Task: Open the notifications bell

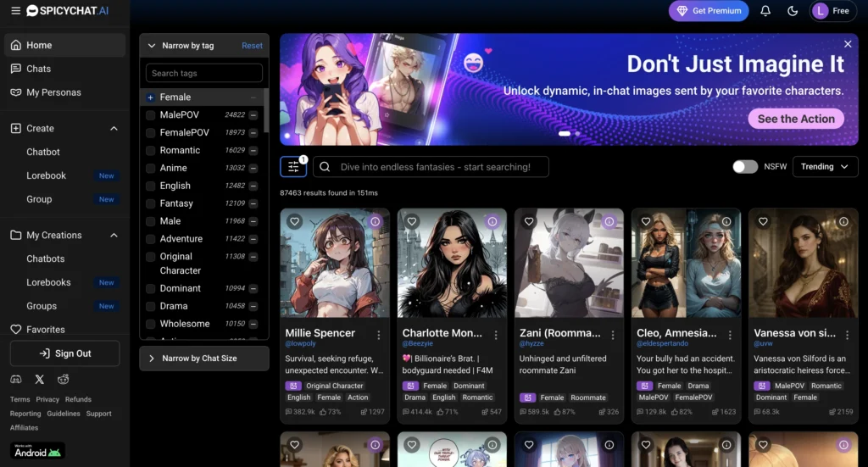Action: (x=765, y=10)
